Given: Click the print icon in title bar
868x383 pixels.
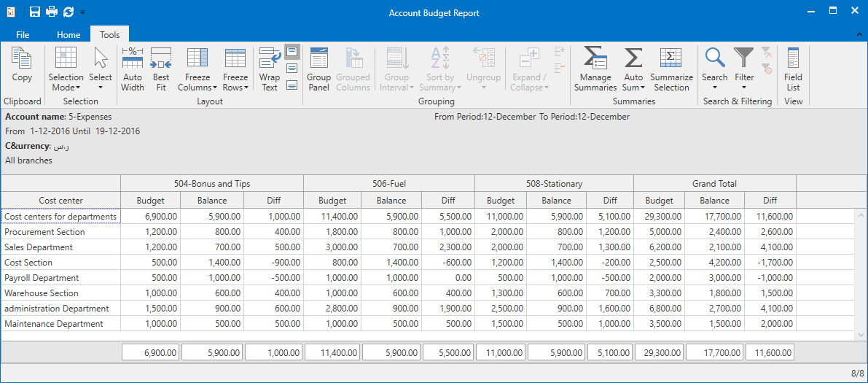Looking at the screenshot, I should coord(52,12).
